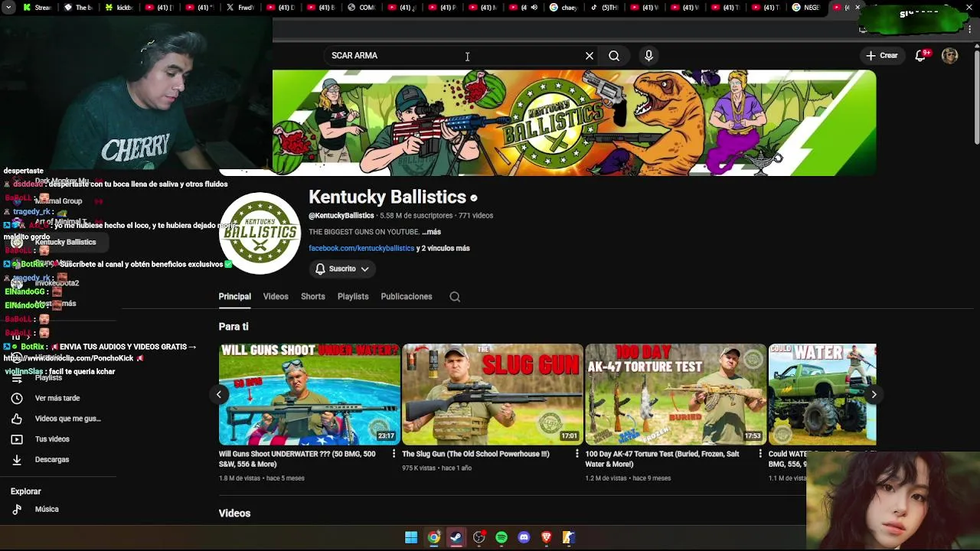
Task: Start voice search with microphone icon
Action: pos(648,56)
